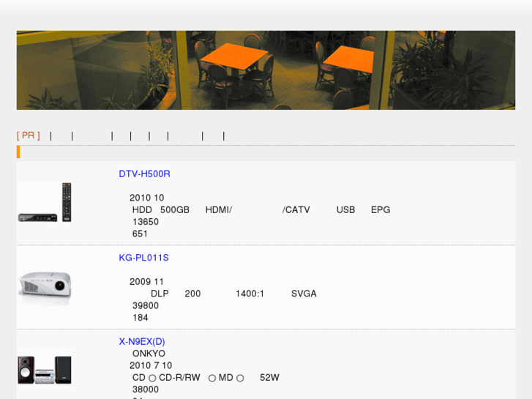
Task: Select the price text 38000
Action: click(x=146, y=389)
